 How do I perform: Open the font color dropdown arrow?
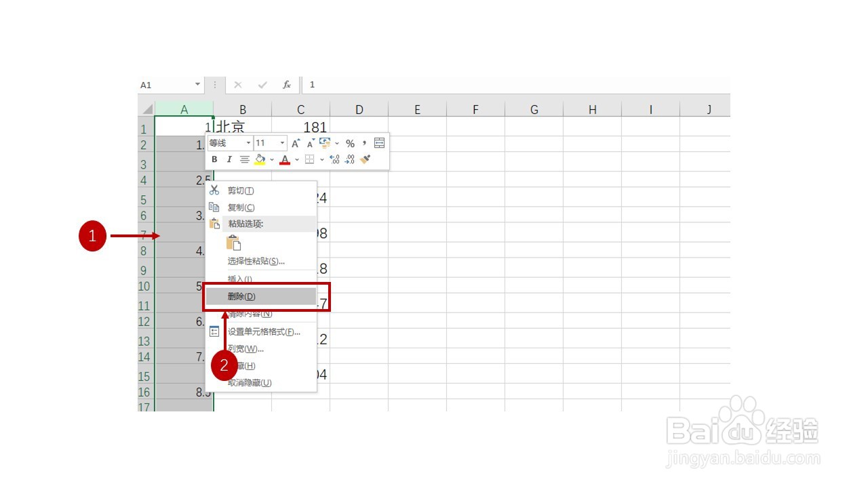297,160
